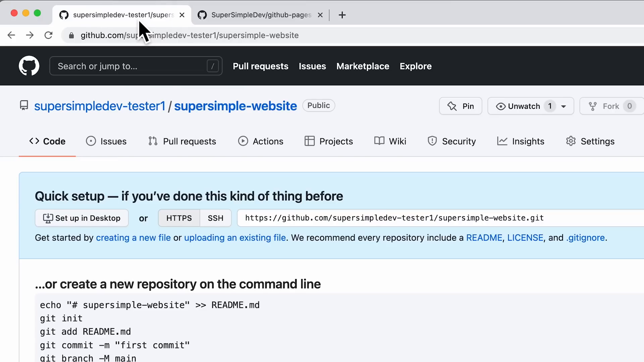Click the Settings gear icon

571,141
